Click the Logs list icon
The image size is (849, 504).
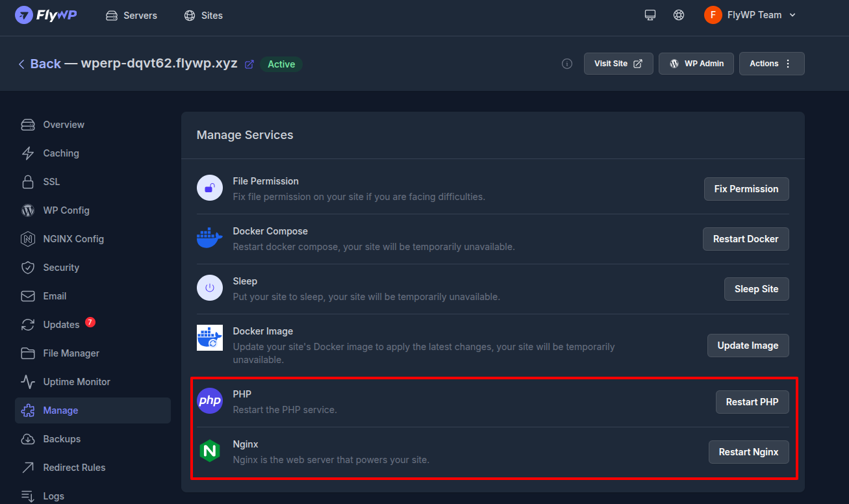pyautogui.click(x=28, y=496)
